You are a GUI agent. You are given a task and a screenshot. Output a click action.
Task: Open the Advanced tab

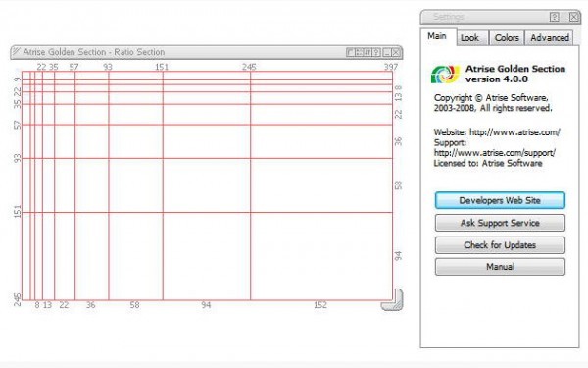point(550,38)
